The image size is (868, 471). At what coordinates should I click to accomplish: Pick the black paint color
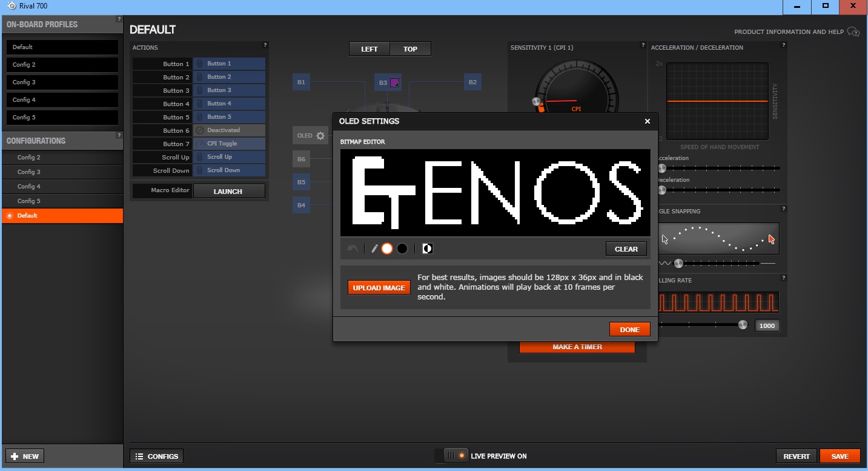[402, 249]
